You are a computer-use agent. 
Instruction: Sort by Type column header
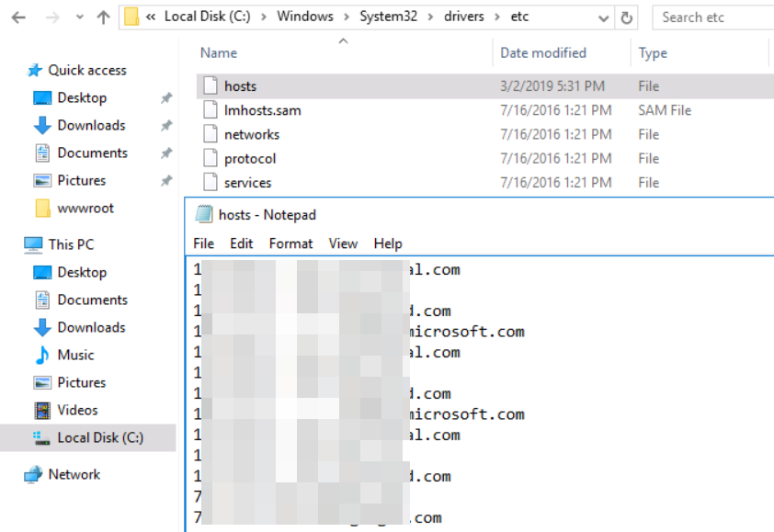click(x=653, y=52)
